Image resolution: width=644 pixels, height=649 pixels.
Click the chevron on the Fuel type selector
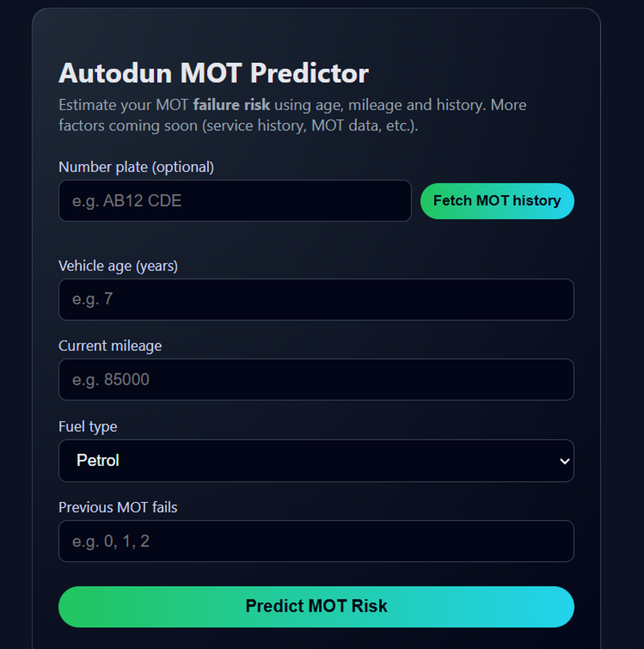coord(563,461)
